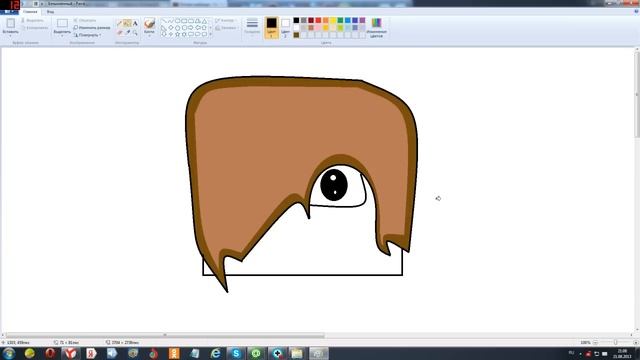Pick the red palette swatch
640x360 pixels.
click(318, 20)
